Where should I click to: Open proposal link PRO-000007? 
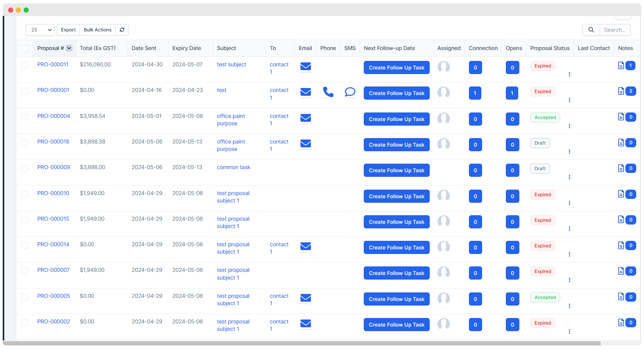tap(53, 270)
